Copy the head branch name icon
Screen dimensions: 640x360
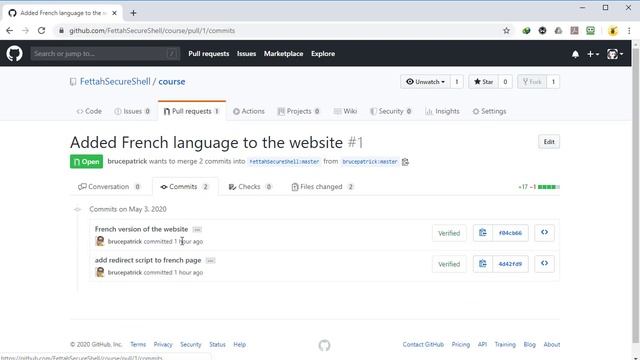[x=405, y=162]
